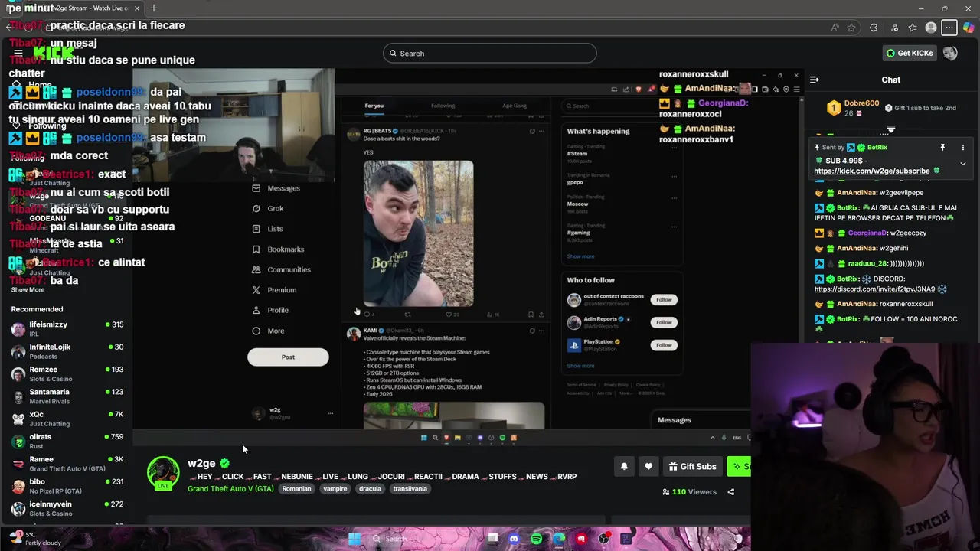Open the Kick user avatar menu
Viewport: 980px width, 551px height.
(x=950, y=53)
